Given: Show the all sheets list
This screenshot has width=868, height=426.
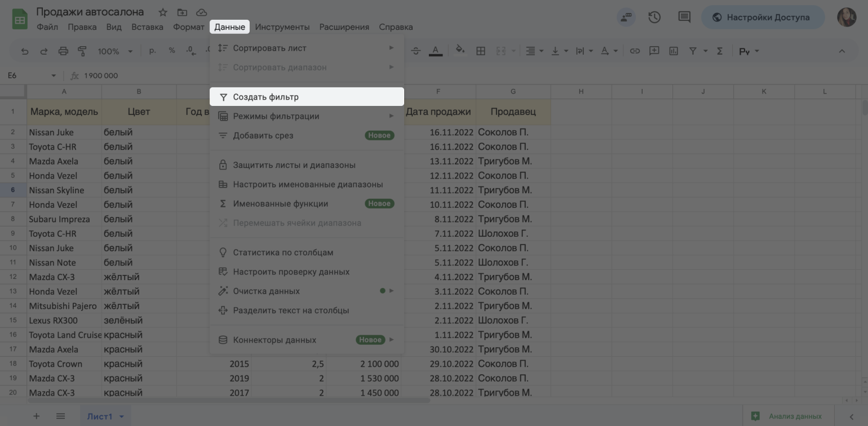Looking at the screenshot, I should point(60,416).
